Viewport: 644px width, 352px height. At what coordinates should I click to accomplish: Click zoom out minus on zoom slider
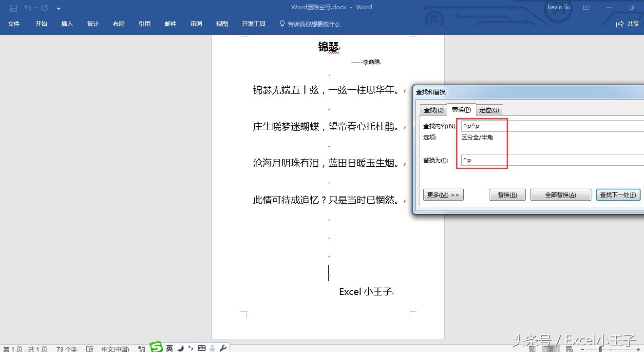pyautogui.click(x=582, y=349)
